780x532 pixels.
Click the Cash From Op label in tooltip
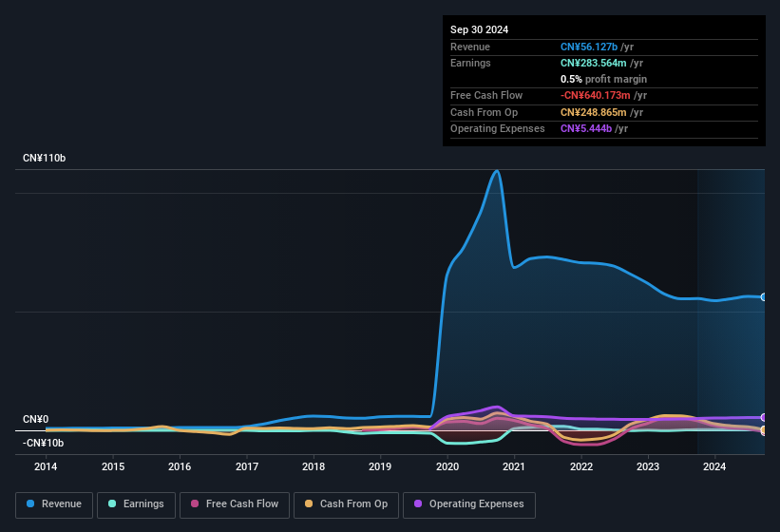(484, 112)
